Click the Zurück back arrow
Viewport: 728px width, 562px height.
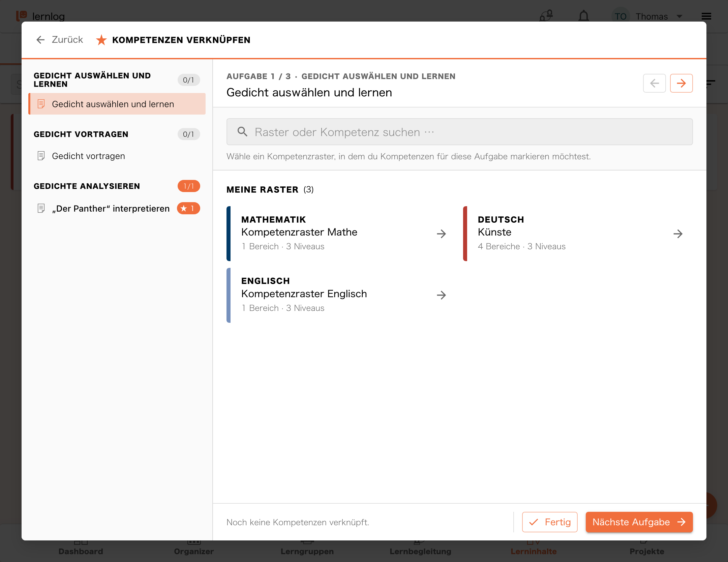coord(40,40)
